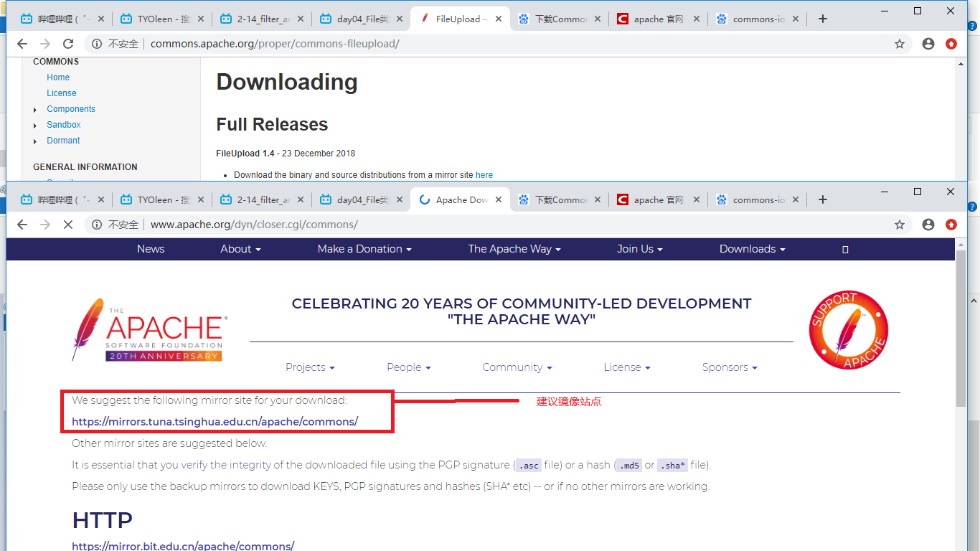
Task: Switch to day04_File类 tab in the upper window
Action: (x=362, y=19)
